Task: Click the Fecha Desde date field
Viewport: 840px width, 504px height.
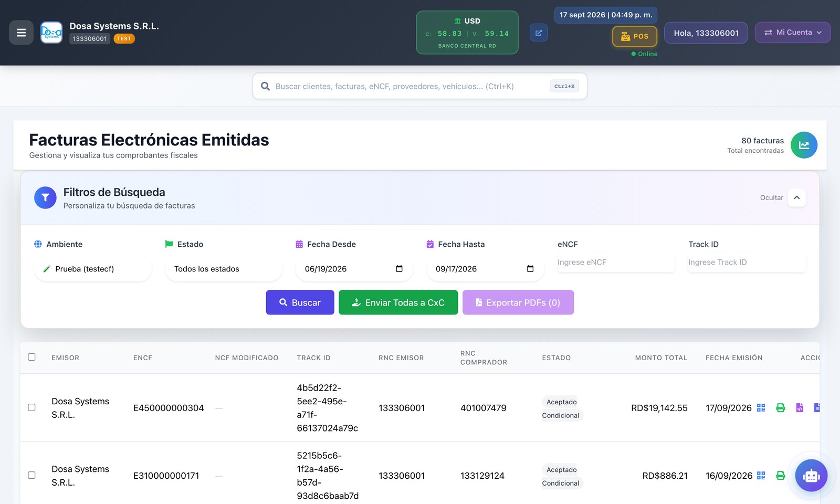Action: pos(354,269)
